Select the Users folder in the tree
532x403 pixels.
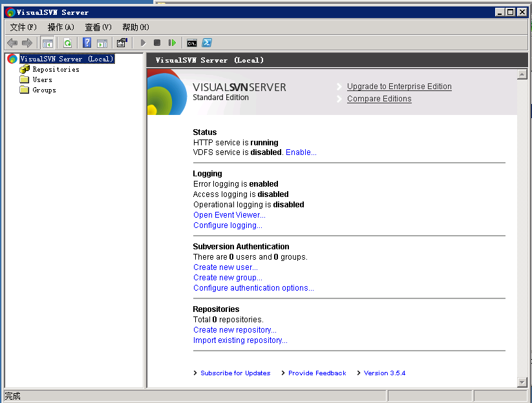click(x=42, y=80)
